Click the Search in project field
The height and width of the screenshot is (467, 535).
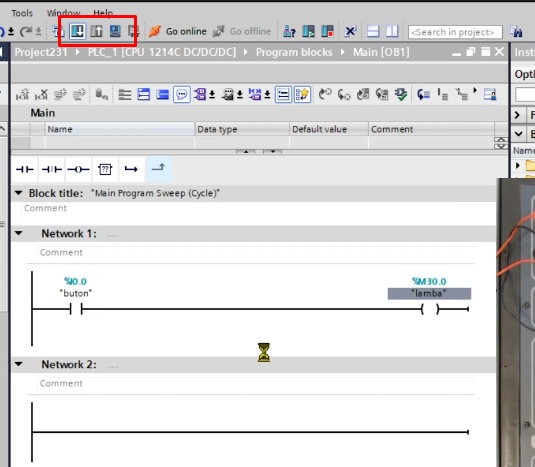[x=455, y=32]
